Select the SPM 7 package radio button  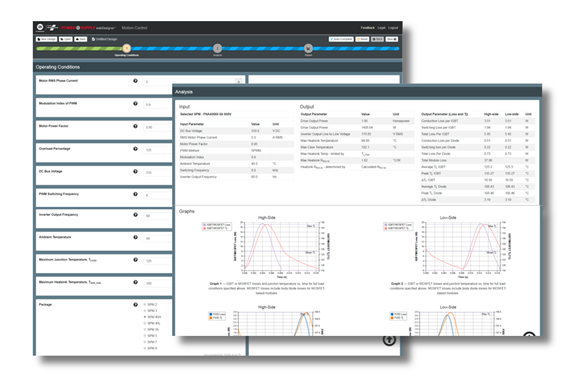tap(145, 342)
